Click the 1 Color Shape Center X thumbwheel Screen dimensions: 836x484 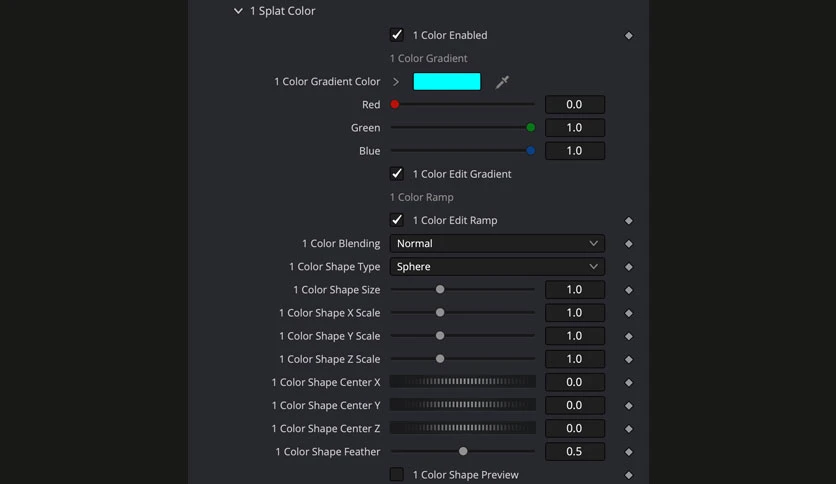(463, 381)
